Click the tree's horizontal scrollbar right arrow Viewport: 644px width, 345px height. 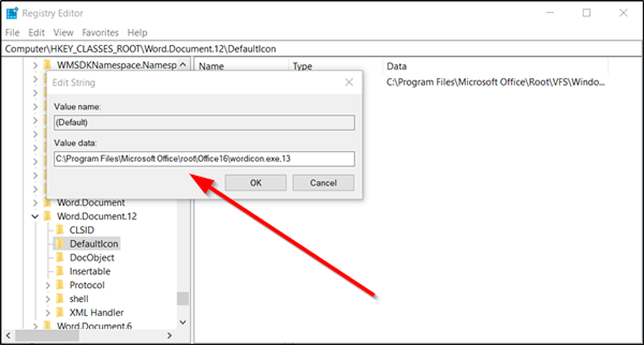(169, 335)
